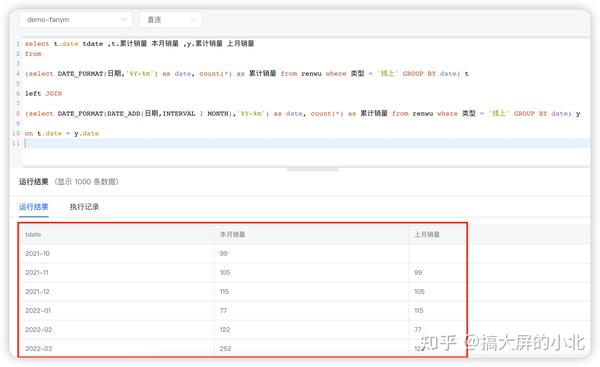Click the 'from' keyword on line 2
Screen dimensions: 600x367
pos(33,54)
